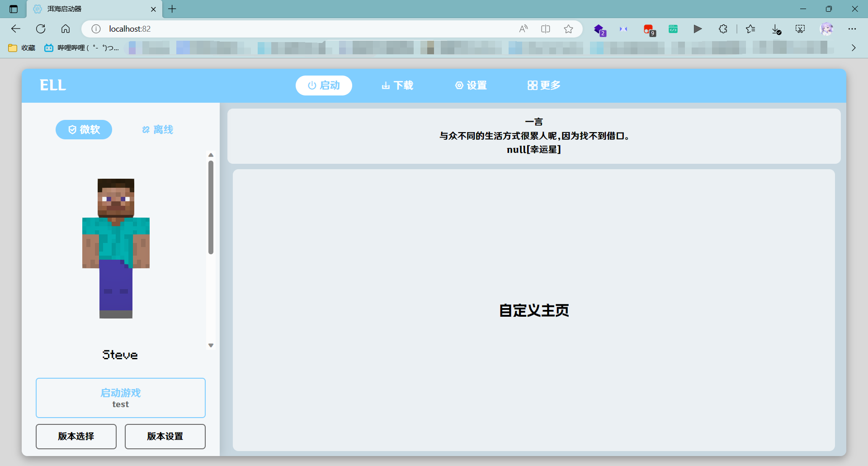
Task: Click the Steve skin preview
Action: pyautogui.click(x=116, y=248)
